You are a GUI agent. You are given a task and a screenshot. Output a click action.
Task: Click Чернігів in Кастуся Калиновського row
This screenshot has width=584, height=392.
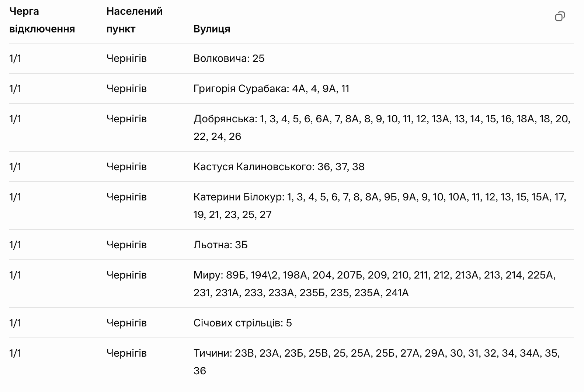pyautogui.click(x=126, y=167)
